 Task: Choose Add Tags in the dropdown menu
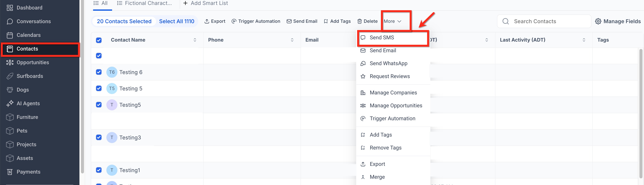point(393,135)
